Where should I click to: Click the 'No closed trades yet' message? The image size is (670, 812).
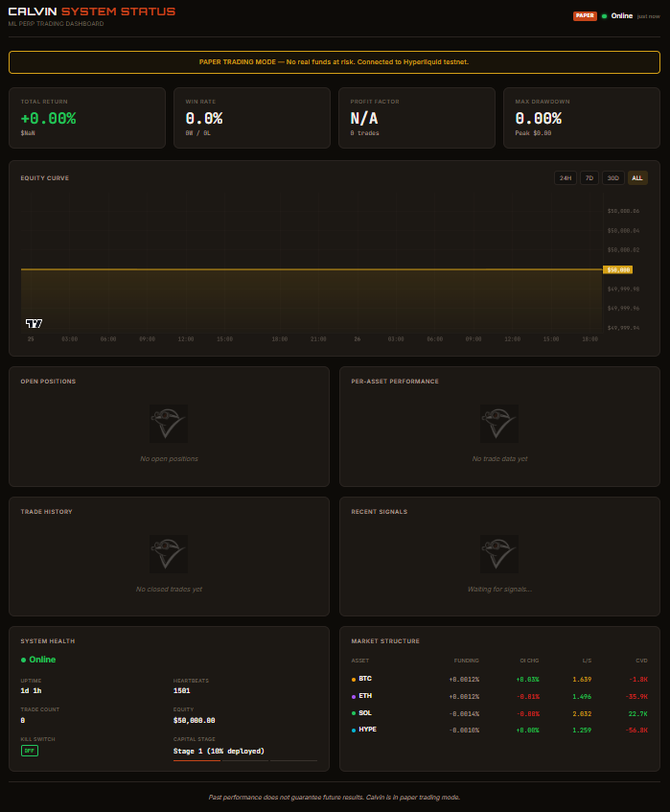169,590
